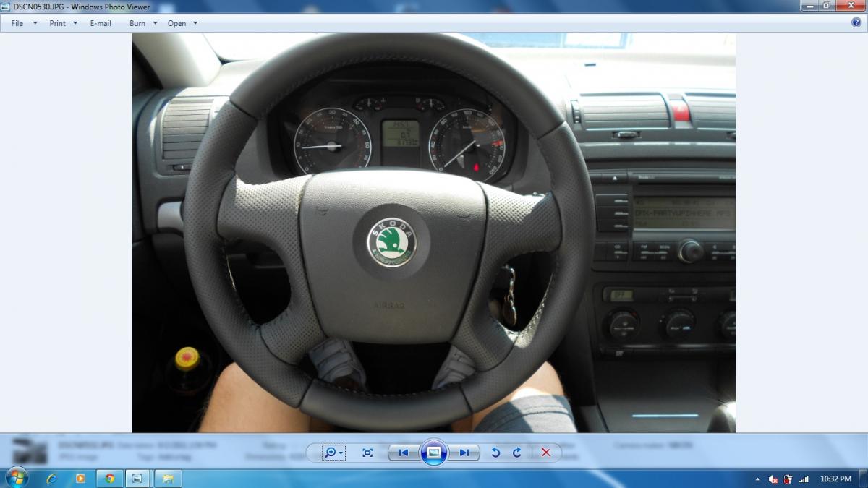Launch Internet Explorer from taskbar
868x488 pixels.
click(x=51, y=479)
